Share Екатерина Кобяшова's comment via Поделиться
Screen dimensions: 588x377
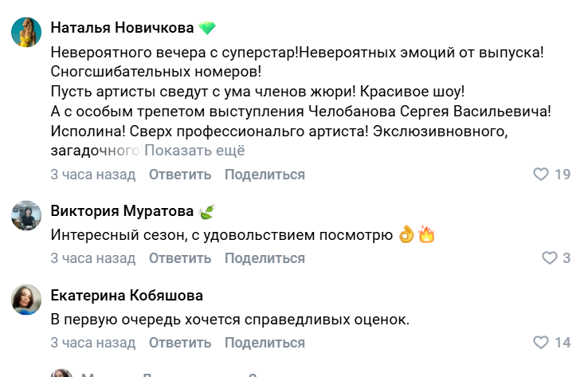pyautogui.click(x=265, y=343)
